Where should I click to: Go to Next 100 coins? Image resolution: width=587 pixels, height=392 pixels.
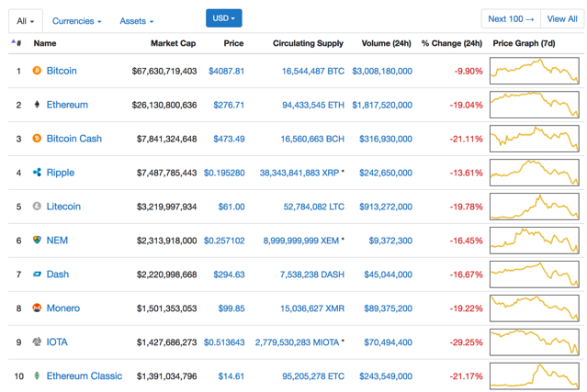(x=511, y=18)
